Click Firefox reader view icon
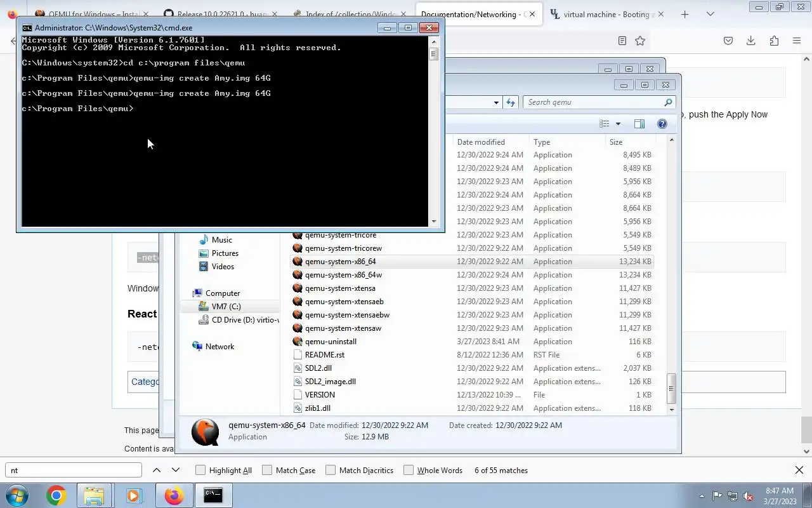Viewport: 812px width, 508px height. point(622,41)
